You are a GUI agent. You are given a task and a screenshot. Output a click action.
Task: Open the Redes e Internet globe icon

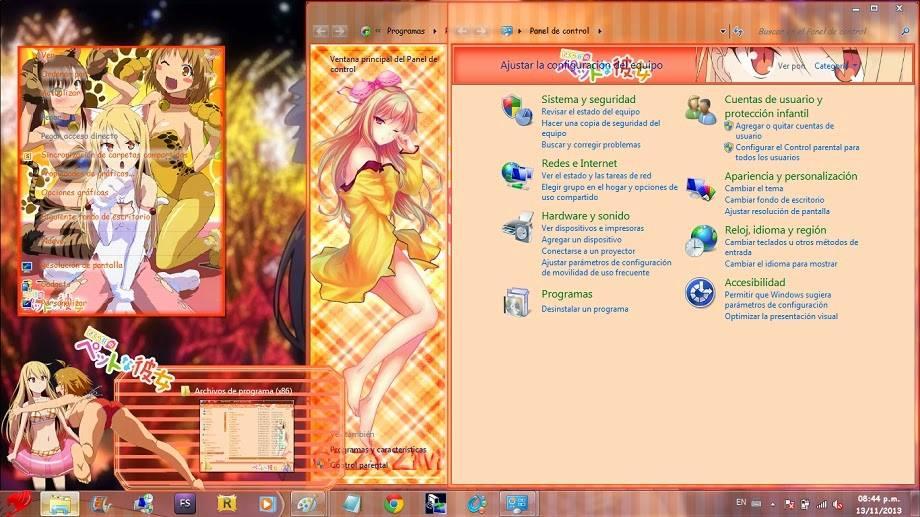click(516, 175)
